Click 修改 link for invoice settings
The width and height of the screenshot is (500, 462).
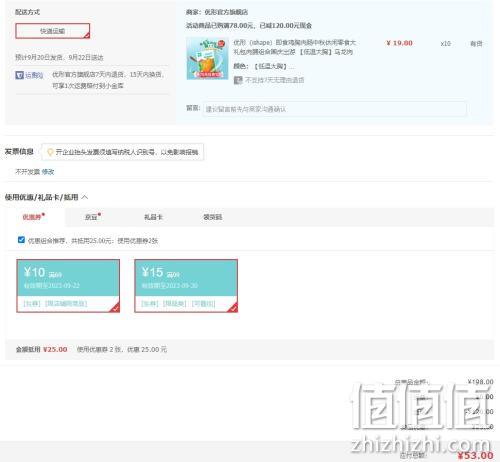(48, 172)
